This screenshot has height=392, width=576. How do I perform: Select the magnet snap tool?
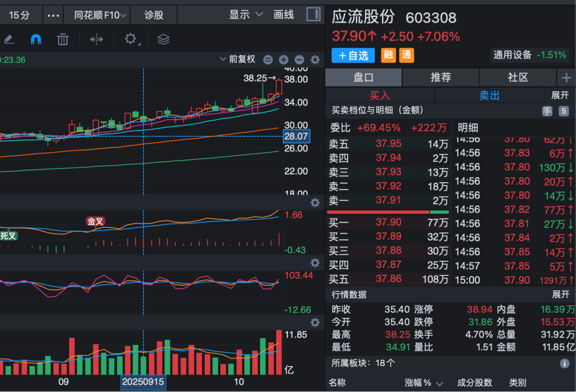click(x=35, y=39)
